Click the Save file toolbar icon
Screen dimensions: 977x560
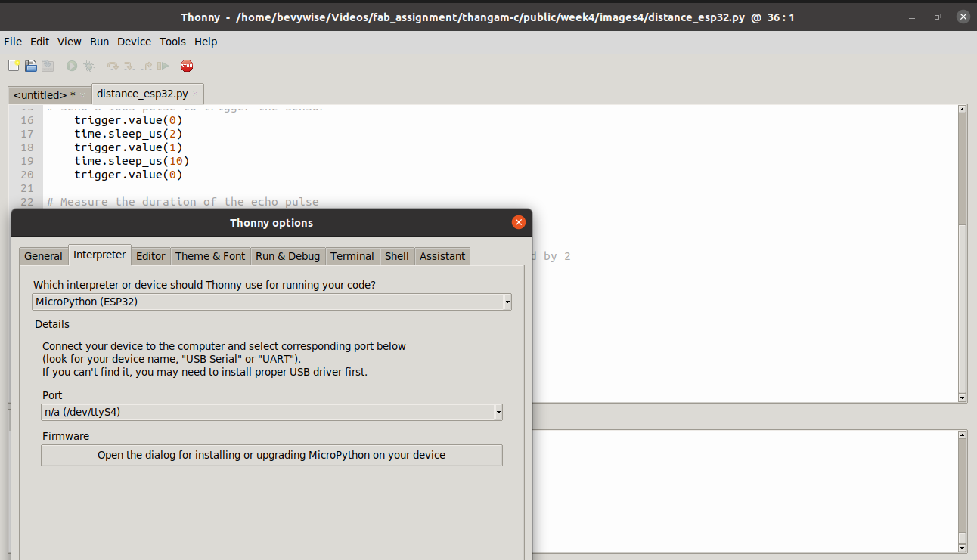click(x=48, y=66)
